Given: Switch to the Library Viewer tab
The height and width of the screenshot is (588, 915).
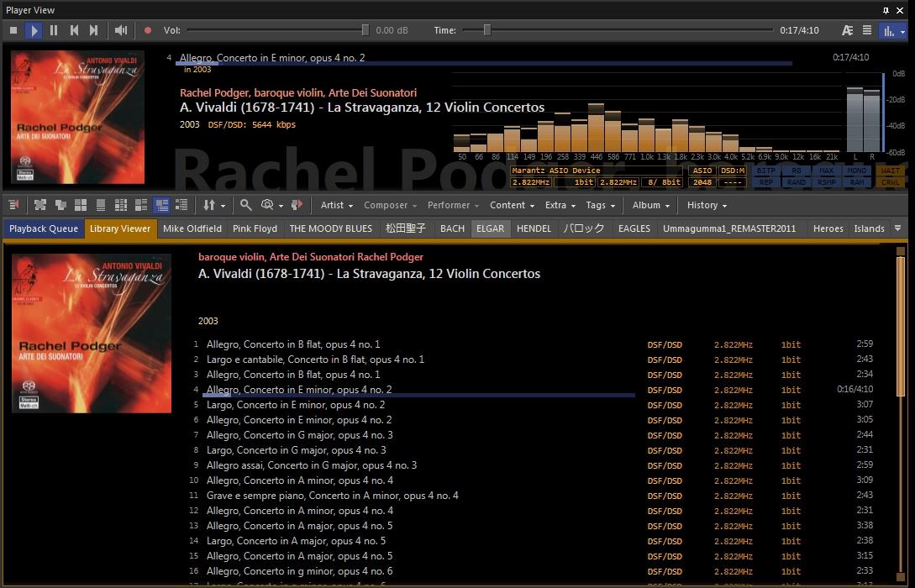Looking at the screenshot, I should click(x=120, y=228).
